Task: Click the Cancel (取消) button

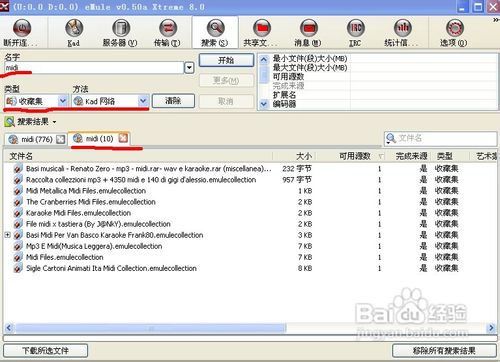Action: [x=226, y=101]
